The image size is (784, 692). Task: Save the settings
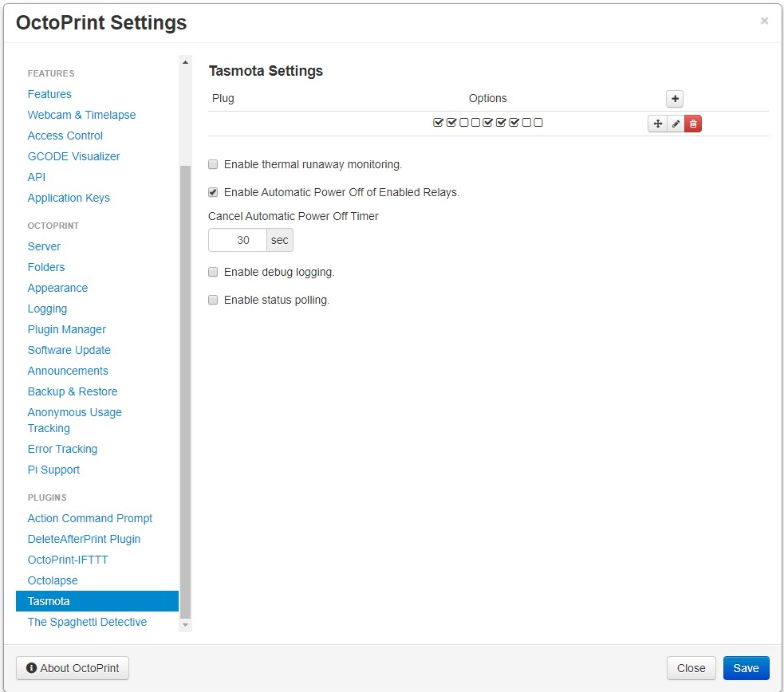click(746, 668)
